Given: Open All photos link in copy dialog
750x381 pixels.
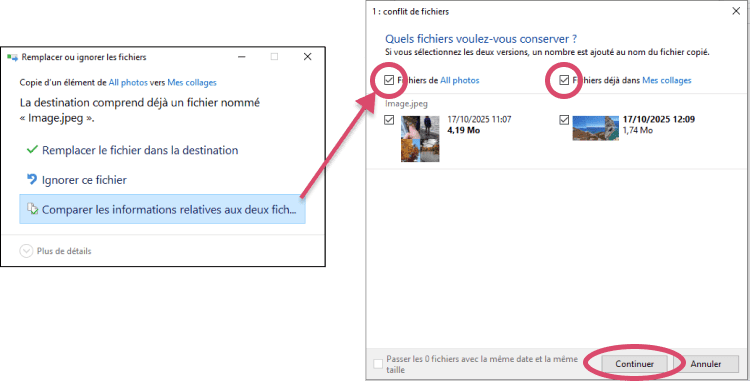Looking at the screenshot, I should point(128,83).
